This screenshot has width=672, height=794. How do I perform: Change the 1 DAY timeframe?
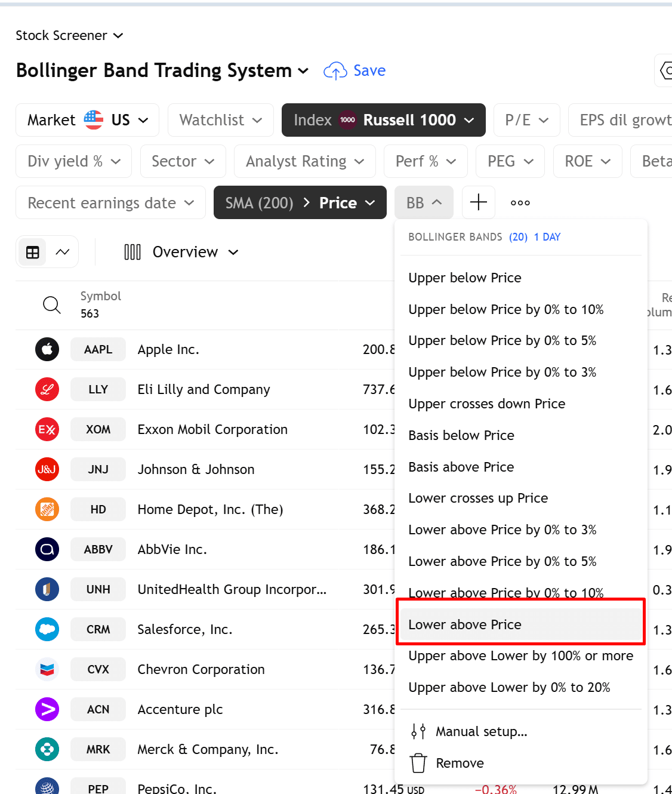pos(547,237)
